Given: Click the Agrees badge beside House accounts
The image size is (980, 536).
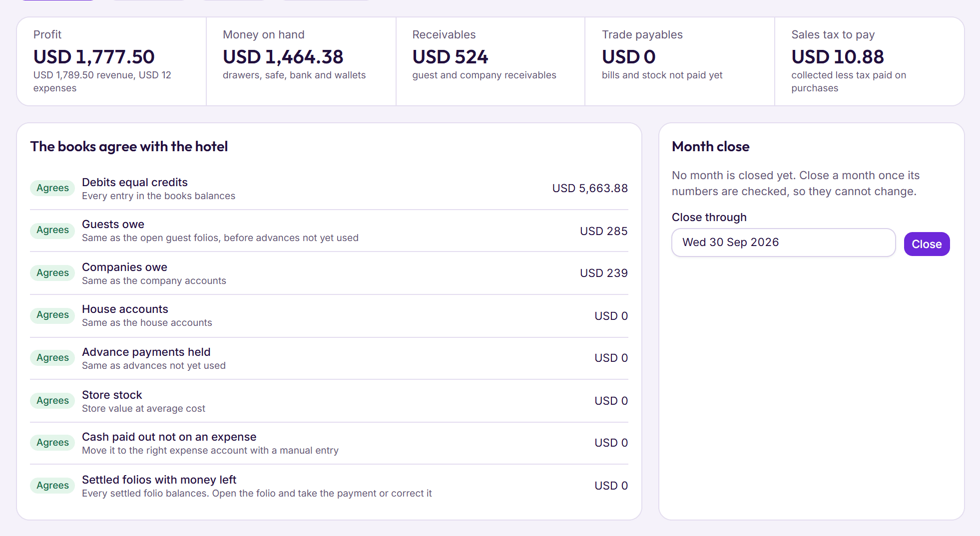Looking at the screenshot, I should (x=52, y=315).
